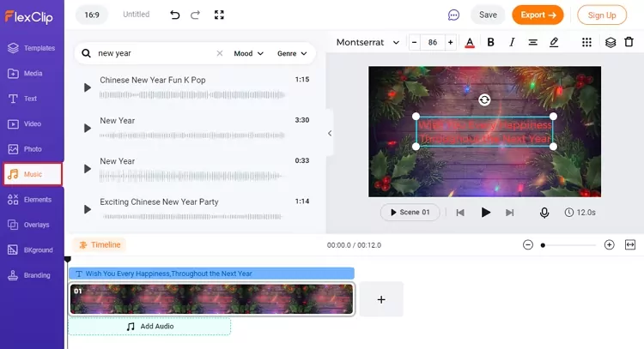Open the Elements sidebar section

(x=29, y=200)
